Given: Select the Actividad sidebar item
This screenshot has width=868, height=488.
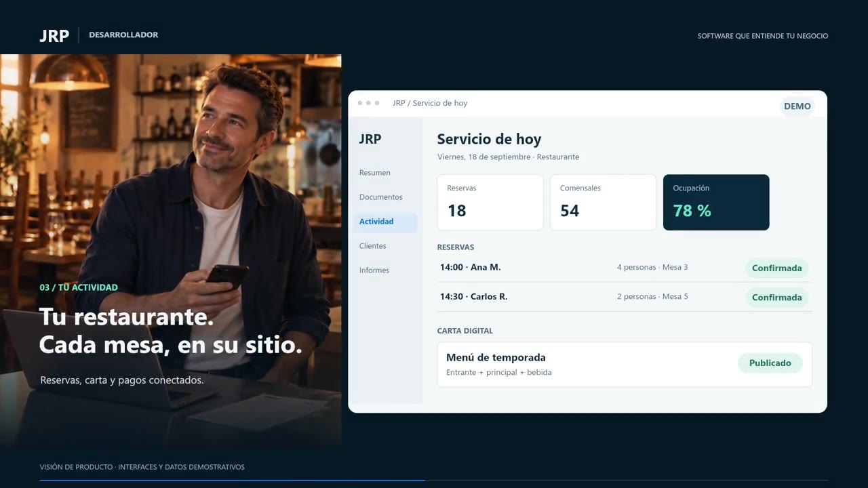Looking at the screenshot, I should (x=385, y=222).
